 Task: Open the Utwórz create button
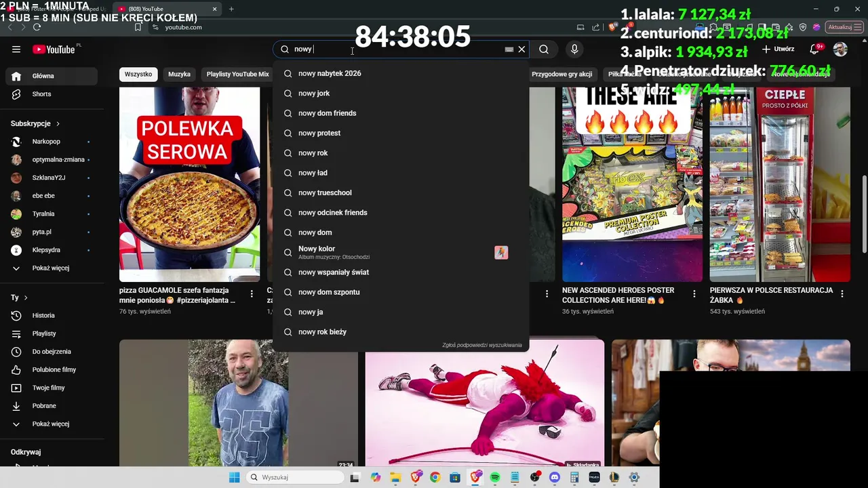pyautogui.click(x=778, y=49)
